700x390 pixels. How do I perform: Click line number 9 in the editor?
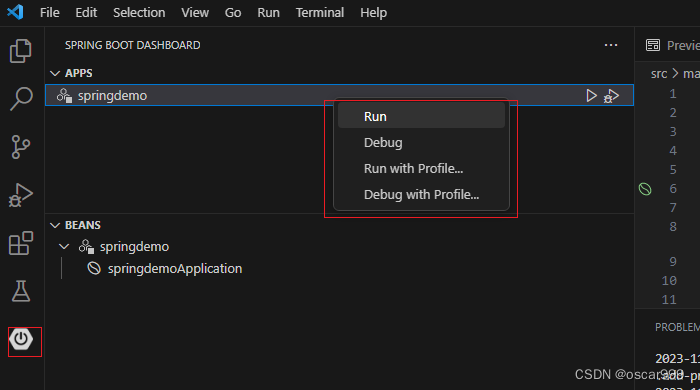point(673,261)
